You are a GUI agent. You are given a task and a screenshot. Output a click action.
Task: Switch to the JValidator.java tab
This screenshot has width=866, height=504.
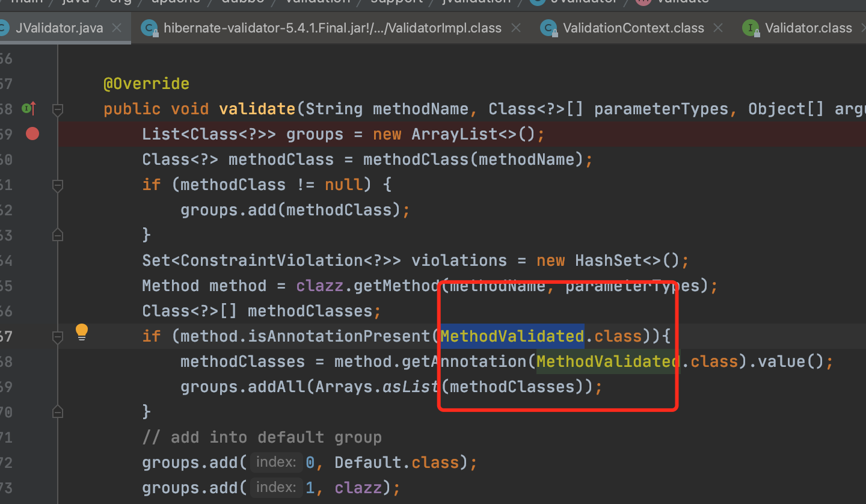click(x=59, y=28)
